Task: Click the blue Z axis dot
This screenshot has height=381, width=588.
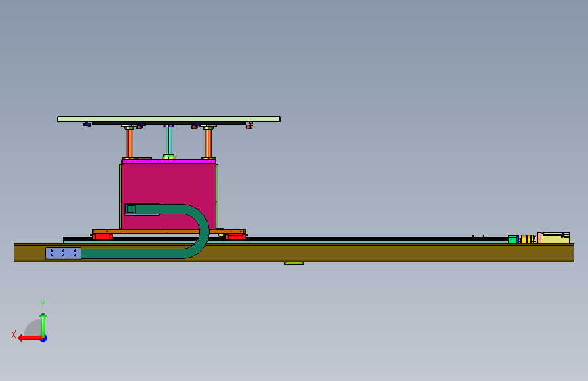Action: [x=44, y=338]
